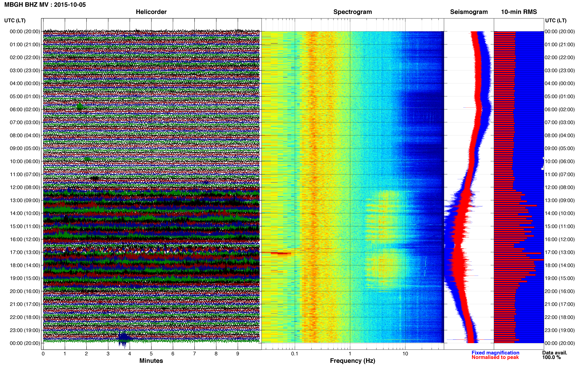The image size is (588, 368).
Task: Click left time label 08:00 (04:00)
Action: point(25,135)
